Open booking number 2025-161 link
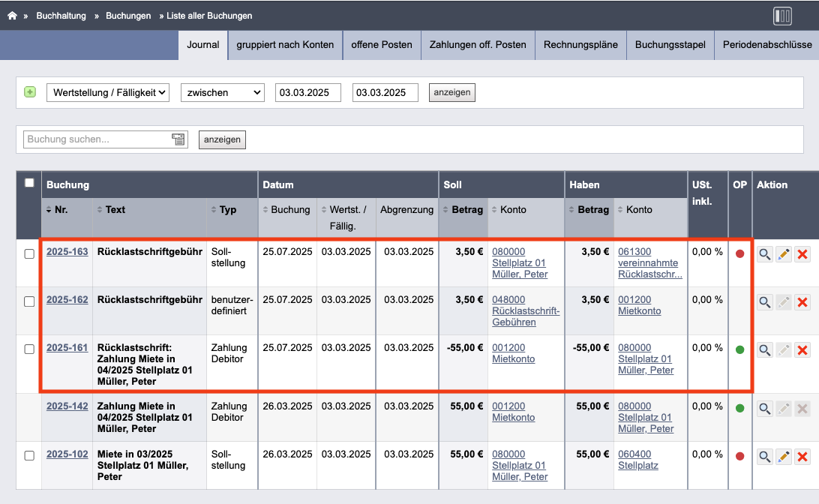Image resolution: width=819 pixels, height=504 pixels. coord(67,348)
